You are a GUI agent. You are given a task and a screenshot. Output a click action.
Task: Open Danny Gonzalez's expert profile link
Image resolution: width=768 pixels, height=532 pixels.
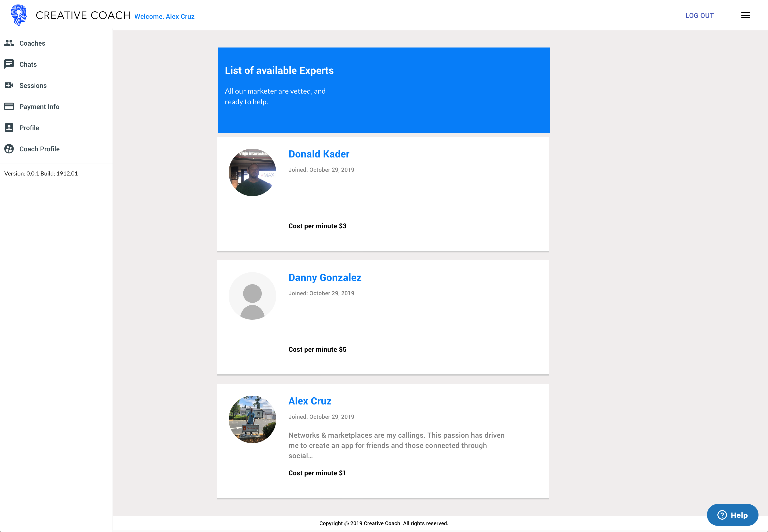[325, 278]
